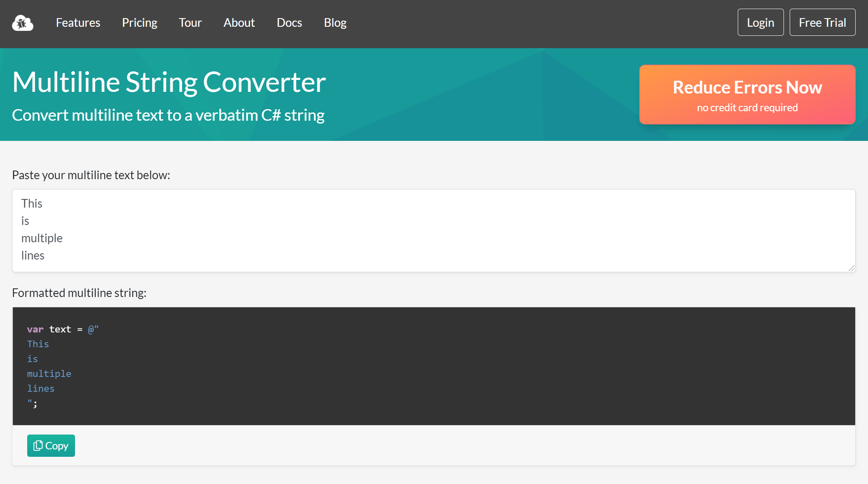Open the Features page

(x=78, y=23)
